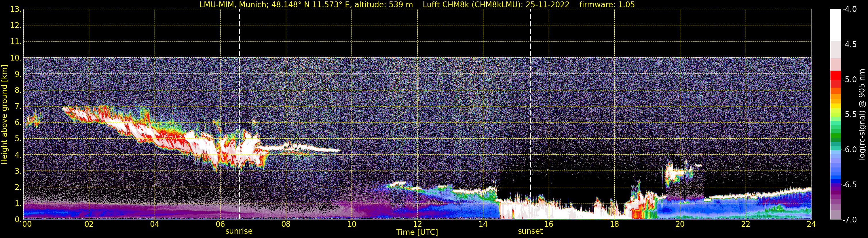Click time tick label 16

coord(549,224)
